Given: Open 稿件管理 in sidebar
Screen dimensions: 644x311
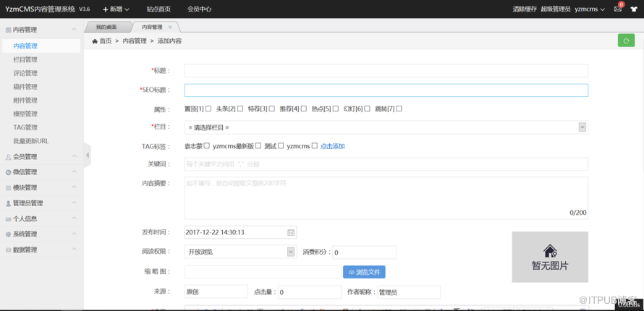Looking at the screenshot, I should pyautogui.click(x=25, y=87).
